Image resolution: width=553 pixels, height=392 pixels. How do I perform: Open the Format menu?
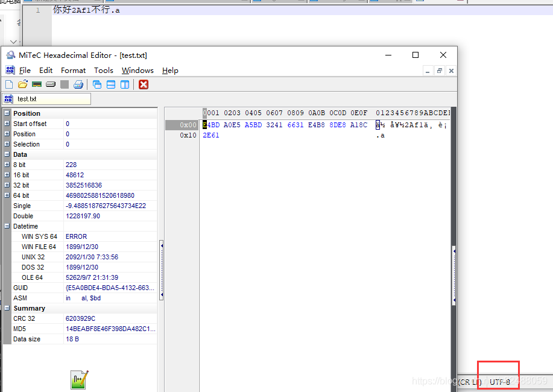(x=73, y=71)
